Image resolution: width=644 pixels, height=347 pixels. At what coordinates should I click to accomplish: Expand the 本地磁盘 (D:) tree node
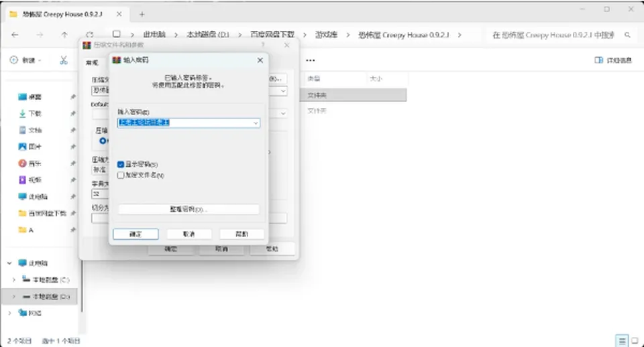[x=13, y=296]
